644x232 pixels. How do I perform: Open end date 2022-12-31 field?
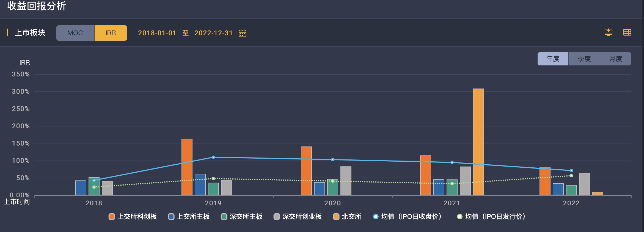point(213,33)
